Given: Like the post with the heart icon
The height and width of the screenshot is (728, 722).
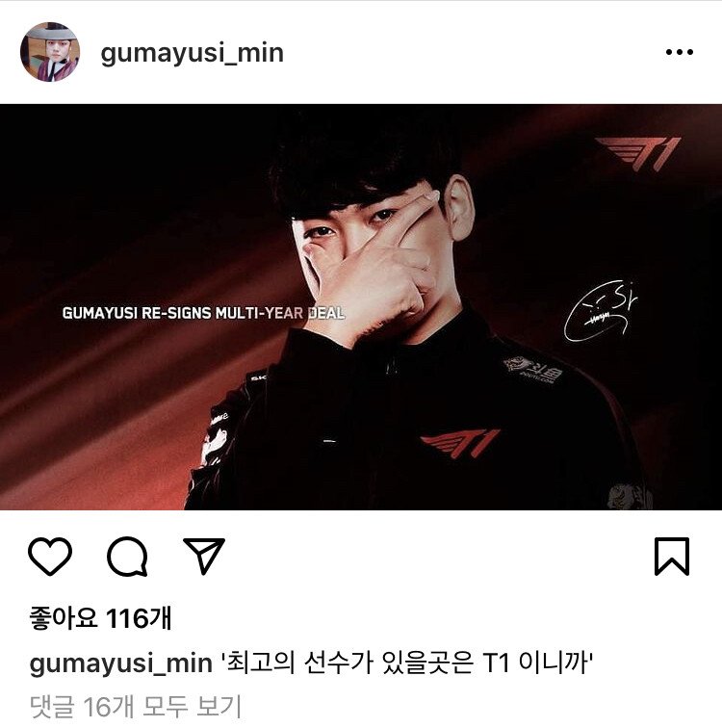Looking at the screenshot, I should (x=50, y=557).
